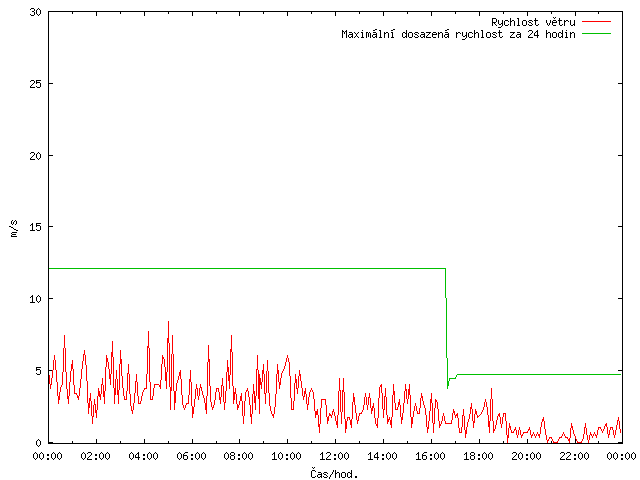Click the 04:00 time tick label

coord(143,456)
